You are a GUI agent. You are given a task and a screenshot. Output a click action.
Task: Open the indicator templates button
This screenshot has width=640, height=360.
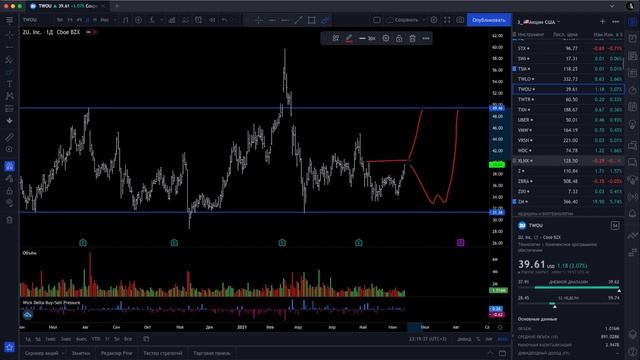pyautogui.click(x=185, y=20)
